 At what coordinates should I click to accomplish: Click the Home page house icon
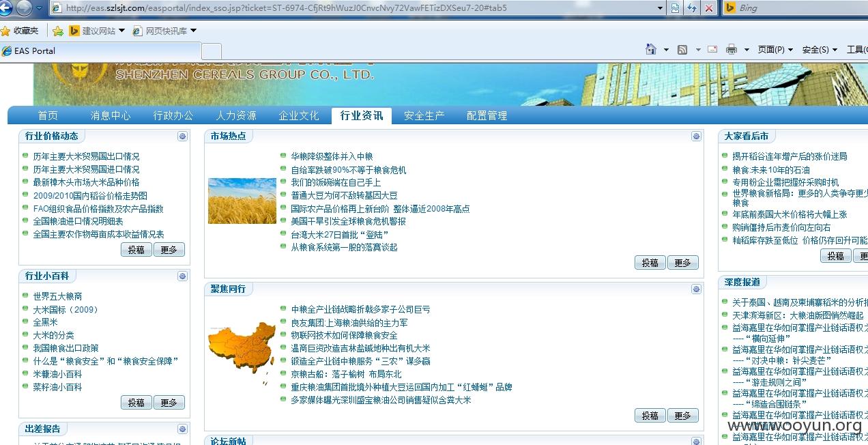point(651,49)
